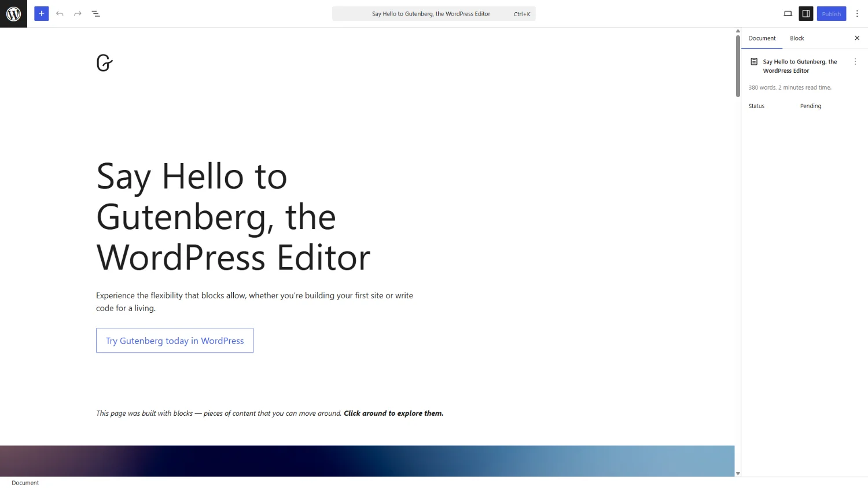
Task: Click the Ctrl+K shortcut hint
Action: click(522, 14)
